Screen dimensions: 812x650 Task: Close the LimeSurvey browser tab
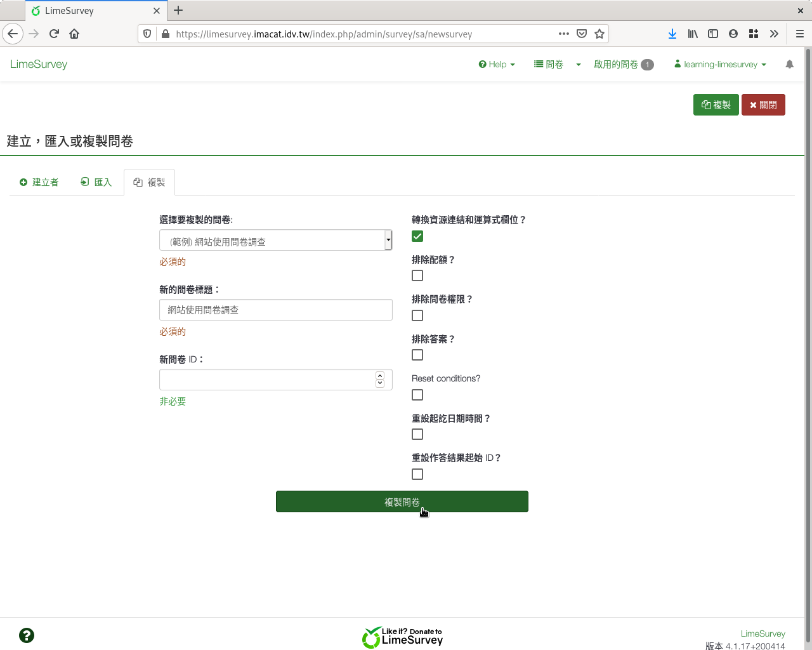tap(157, 11)
